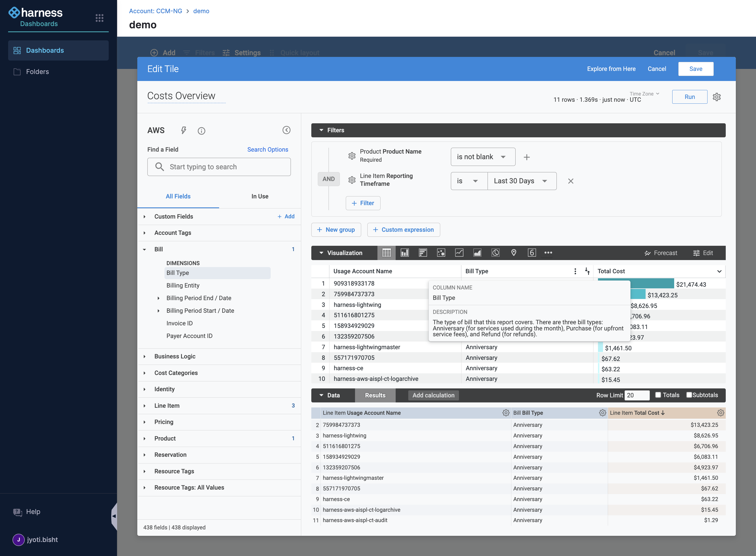Select the bar chart visualization icon
Viewport: 756px width, 556px height.
[423, 253]
